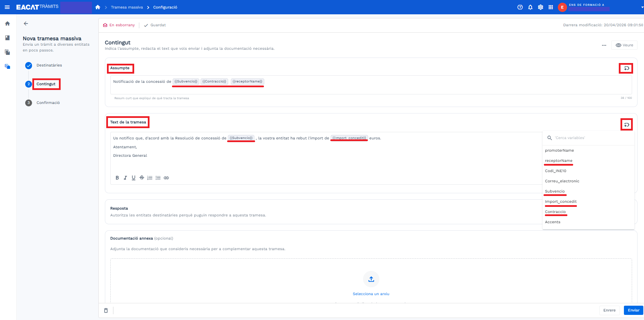Apply strikethrough formatting icon
Screen dimensions: 644x320
point(142,178)
